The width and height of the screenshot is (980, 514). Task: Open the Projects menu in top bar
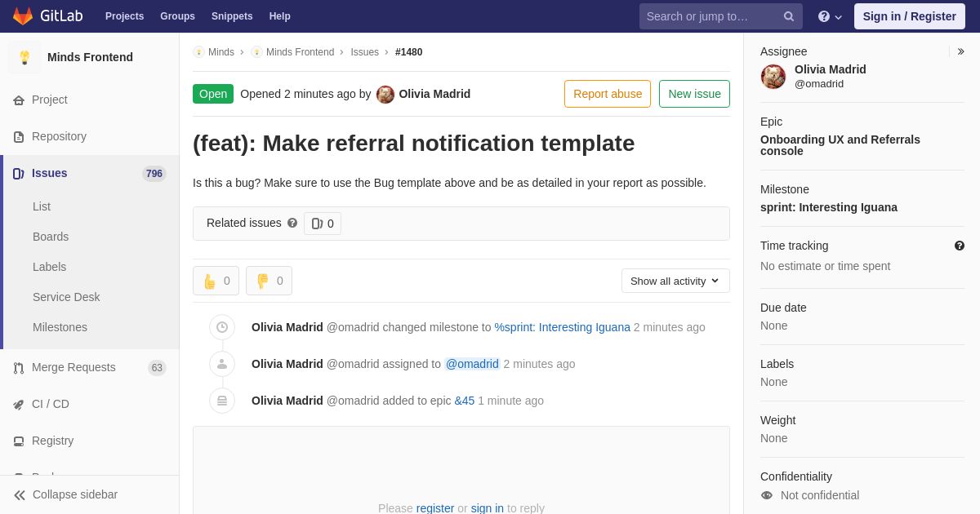click(x=124, y=16)
